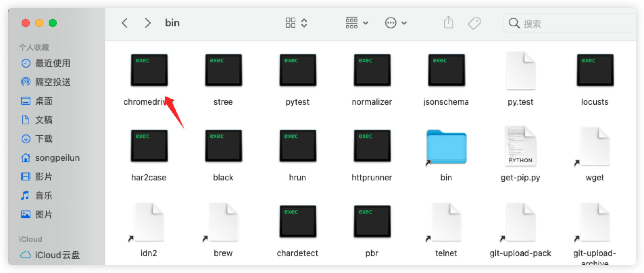Select the bin folder alias icon
Viewport: 644px width, 273px height.
click(x=446, y=147)
